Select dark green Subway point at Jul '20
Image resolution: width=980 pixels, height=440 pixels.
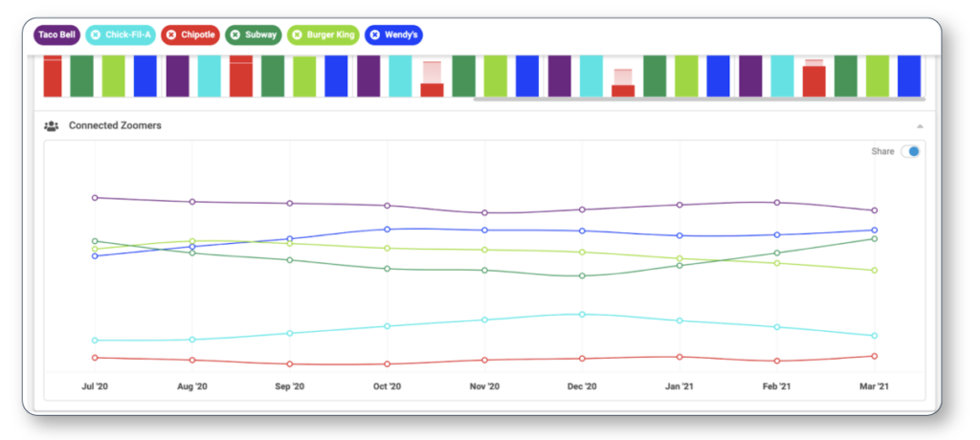click(95, 241)
